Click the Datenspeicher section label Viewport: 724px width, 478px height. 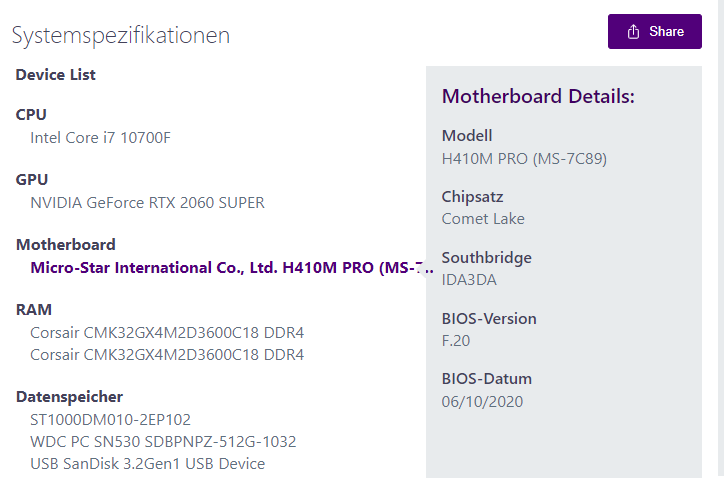(x=69, y=397)
